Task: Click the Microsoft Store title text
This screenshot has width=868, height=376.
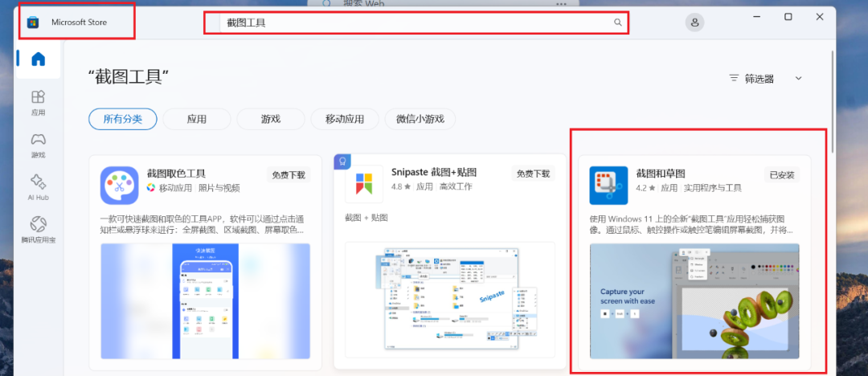Action: [79, 22]
